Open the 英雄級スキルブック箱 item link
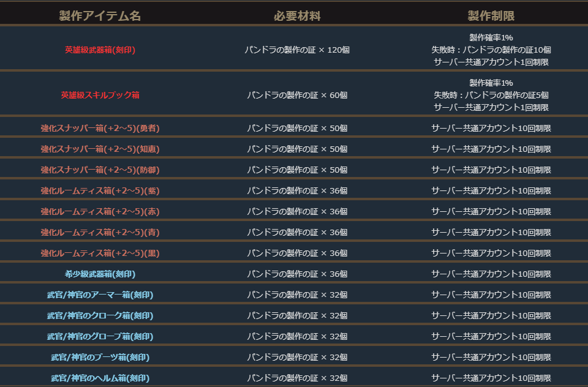The width and height of the screenshot is (588, 387). pos(100,95)
